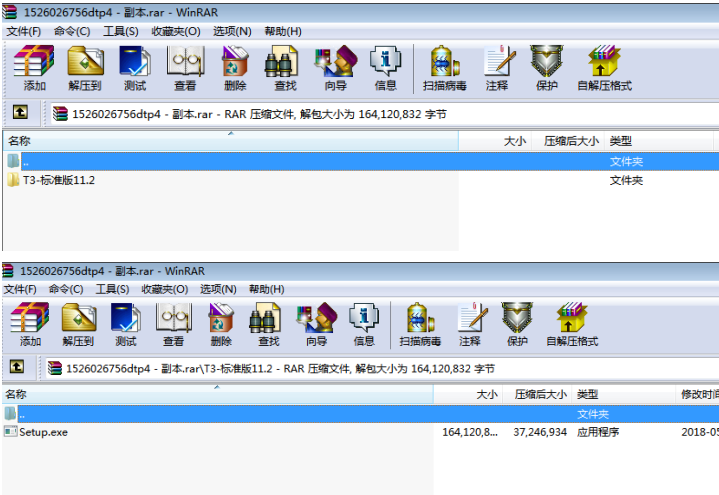Viewport: 719px width, 495px height.
Task: Select the parent '..' row in lower window
Action: pyautogui.click(x=361, y=414)
